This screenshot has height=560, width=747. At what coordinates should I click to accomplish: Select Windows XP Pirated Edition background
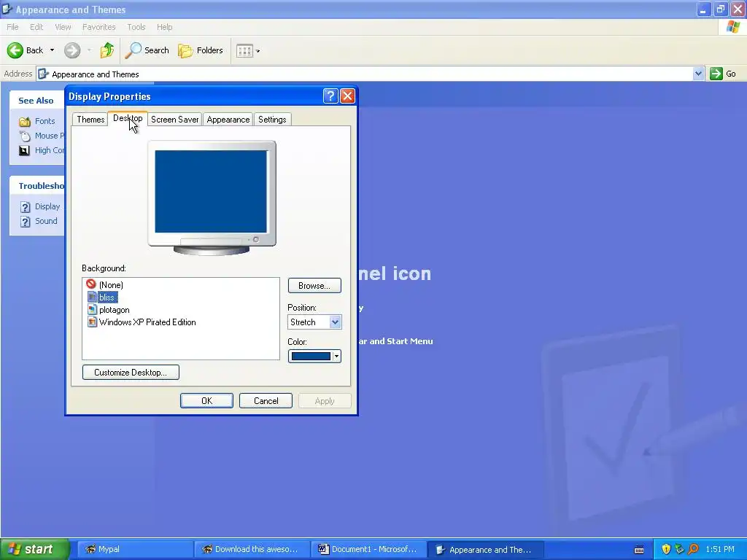147,322
